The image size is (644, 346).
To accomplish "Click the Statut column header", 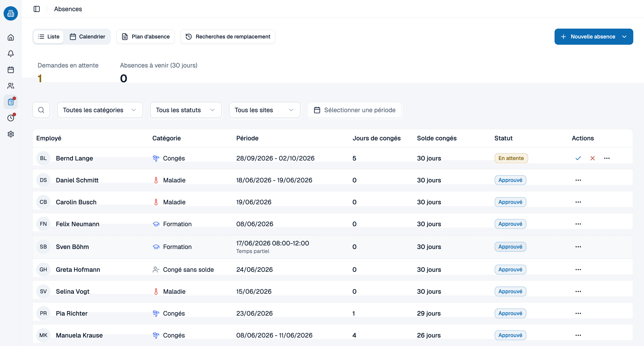I will point(504,138).
